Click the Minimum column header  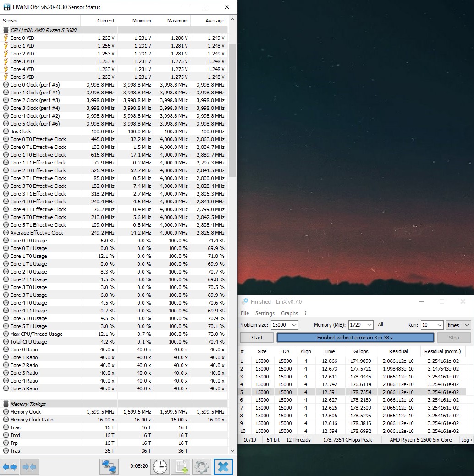(136, 21)
